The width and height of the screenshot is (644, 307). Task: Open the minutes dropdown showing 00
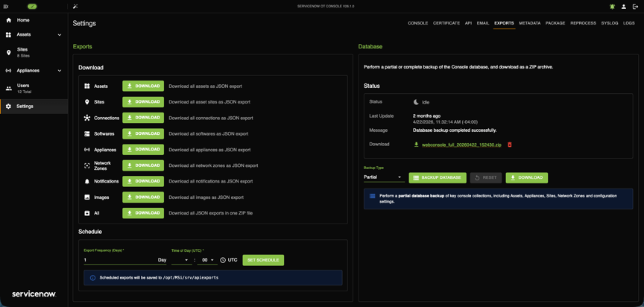[x=208, y=260]
